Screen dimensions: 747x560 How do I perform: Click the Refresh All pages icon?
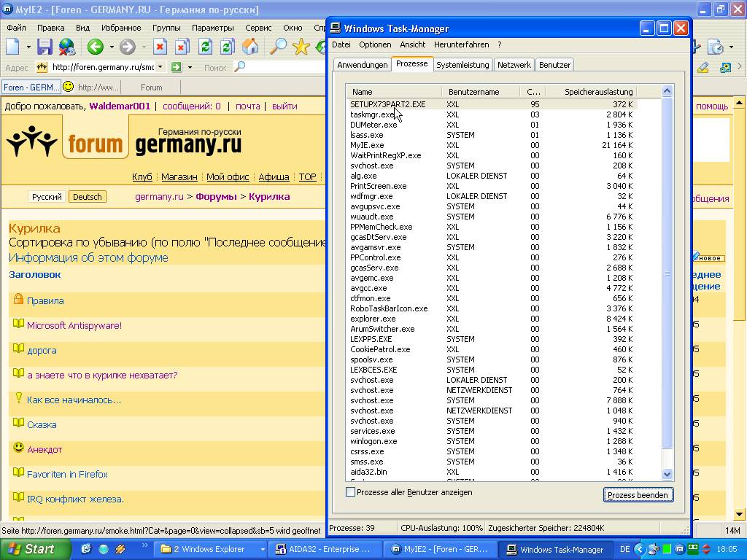228,47
